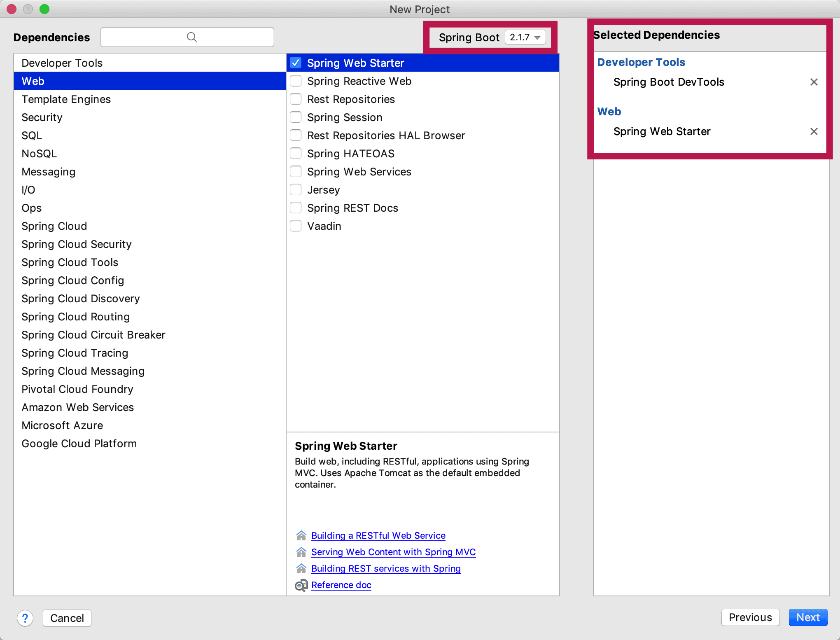The image size is (840, 640).
Task: Select the Developer Tools category
Action: point(62,63)
